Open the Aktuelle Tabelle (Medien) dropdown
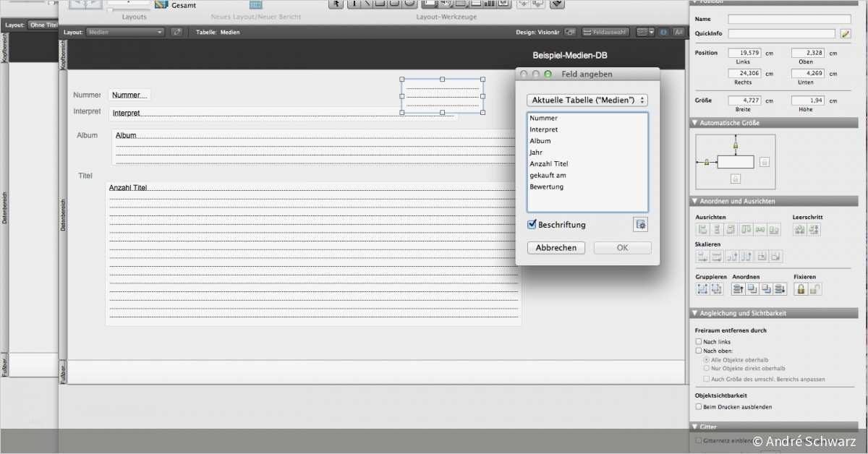The image size is (868, 454). point(587,100)
